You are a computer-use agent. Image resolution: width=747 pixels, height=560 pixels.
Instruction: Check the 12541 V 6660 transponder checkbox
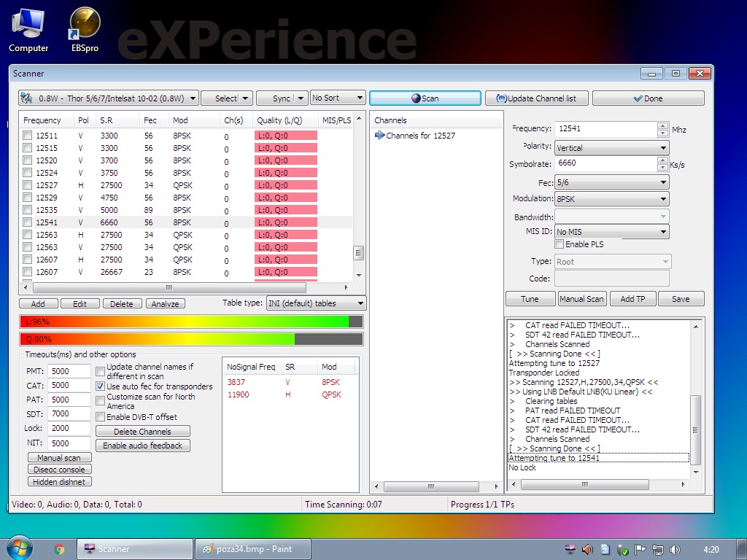(28, 222)
